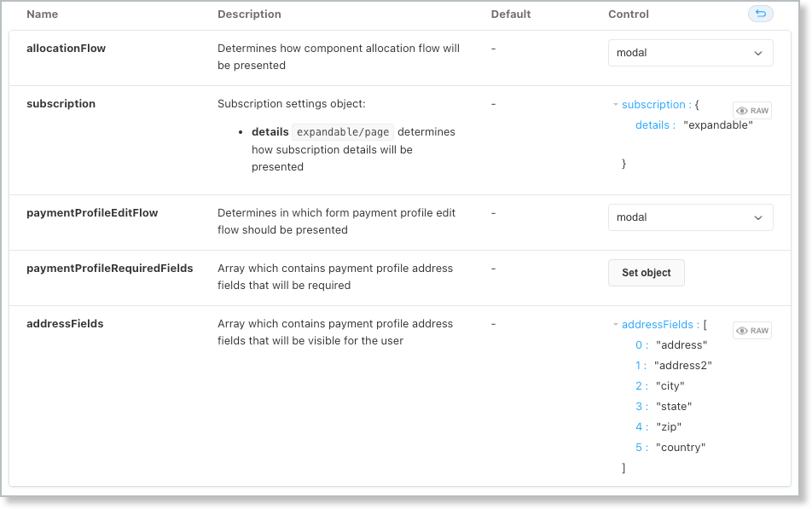Click the Default column header
The width and height of the screenshot is (812, 509).
pos(511,14)
